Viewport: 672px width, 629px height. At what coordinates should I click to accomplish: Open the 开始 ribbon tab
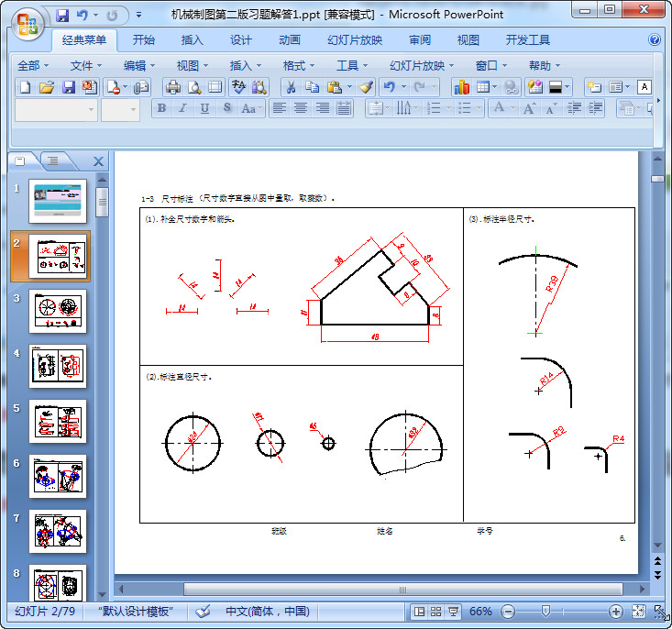point(144,39)
